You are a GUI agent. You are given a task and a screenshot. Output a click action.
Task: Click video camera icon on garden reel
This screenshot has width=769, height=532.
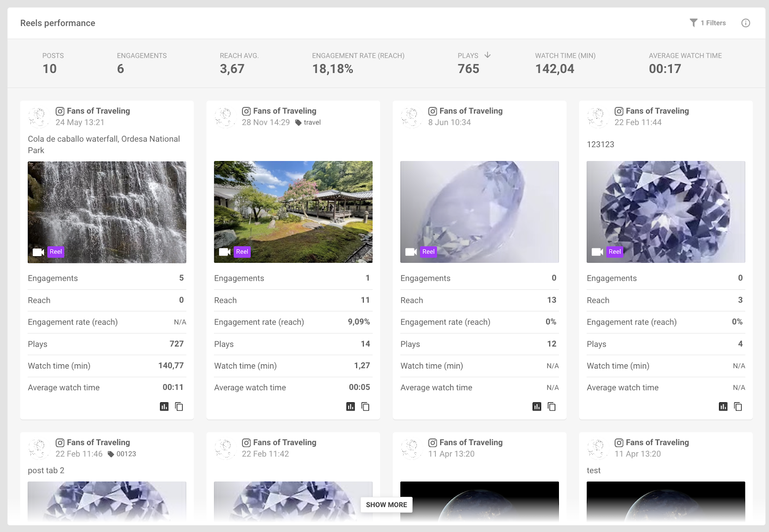point(224,252)
